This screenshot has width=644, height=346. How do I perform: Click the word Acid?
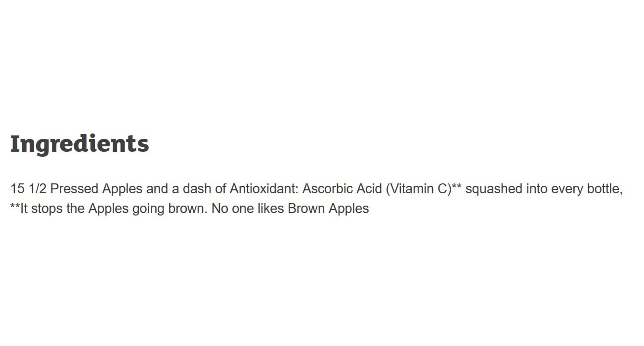coord(369,189)
